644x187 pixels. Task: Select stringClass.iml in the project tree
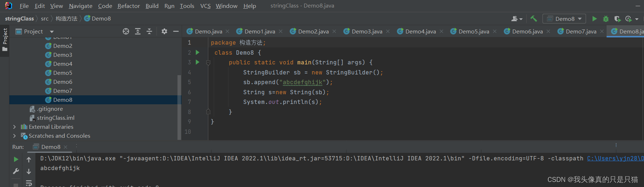pos(55,118)
